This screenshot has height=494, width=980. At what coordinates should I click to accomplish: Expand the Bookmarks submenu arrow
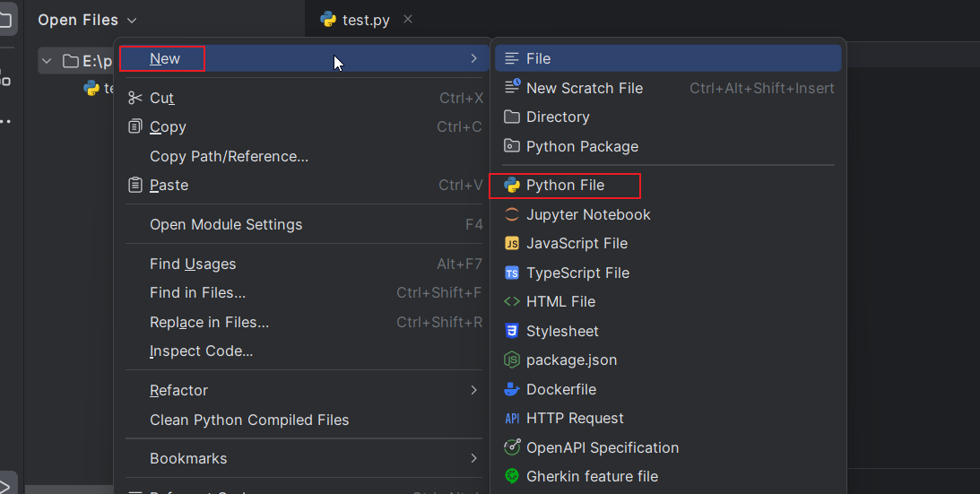473,458
